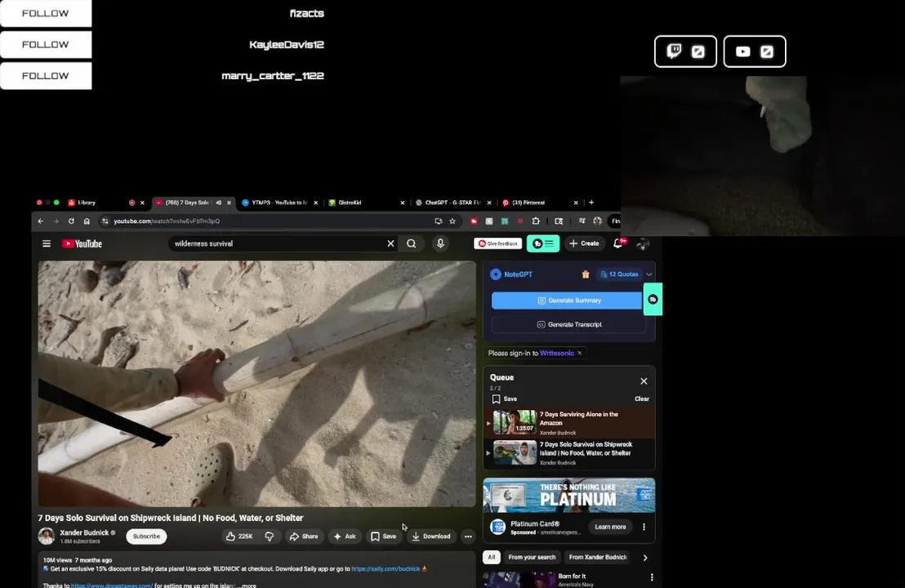
Task: Open the 12 Quotas dropdown
Action: pos(619,274)
